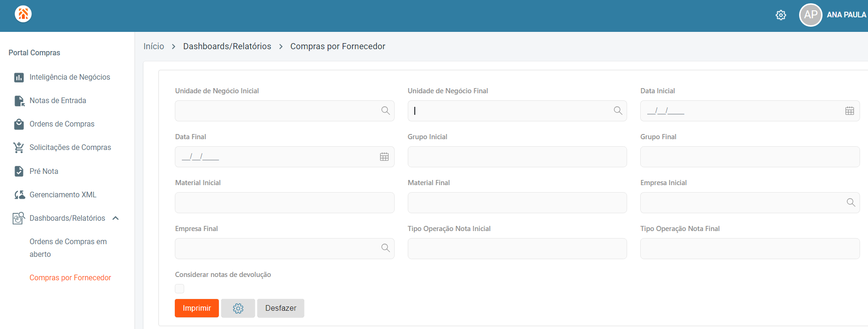Open calendar picker for Data Final
The image size is (868, 329).
(384, 157)
